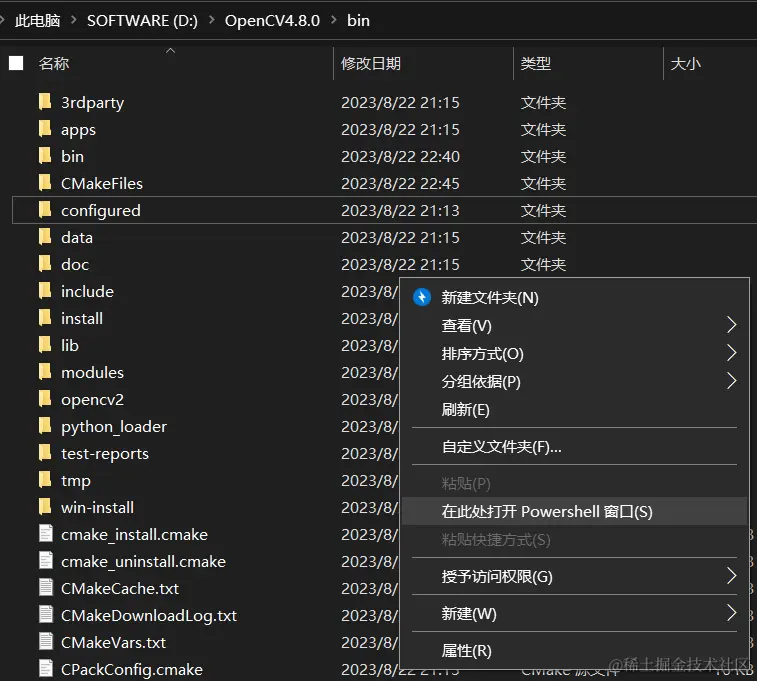Screen dimensions: 757x681
Task: Expand the 分组依据(P) submenu arrow
Action: (731, 381)
